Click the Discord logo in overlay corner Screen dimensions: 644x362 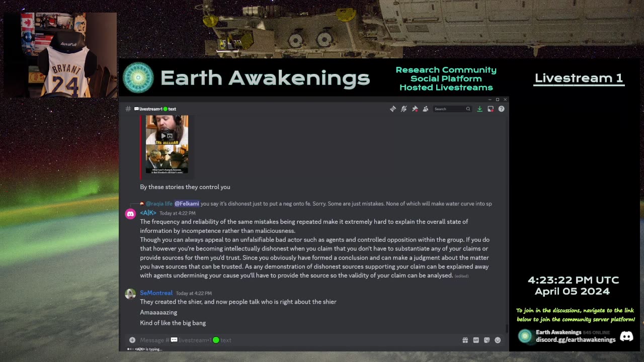[x=626, y=336]
